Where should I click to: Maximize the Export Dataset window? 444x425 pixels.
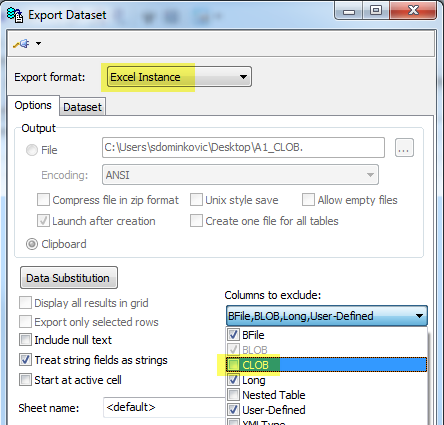(x=376, y=10)
